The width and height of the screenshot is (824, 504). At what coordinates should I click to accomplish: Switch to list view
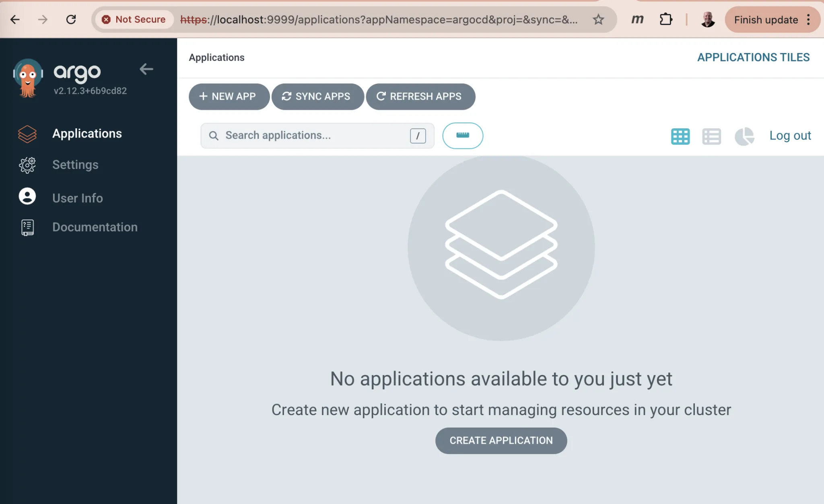click(x=711, y=136)
